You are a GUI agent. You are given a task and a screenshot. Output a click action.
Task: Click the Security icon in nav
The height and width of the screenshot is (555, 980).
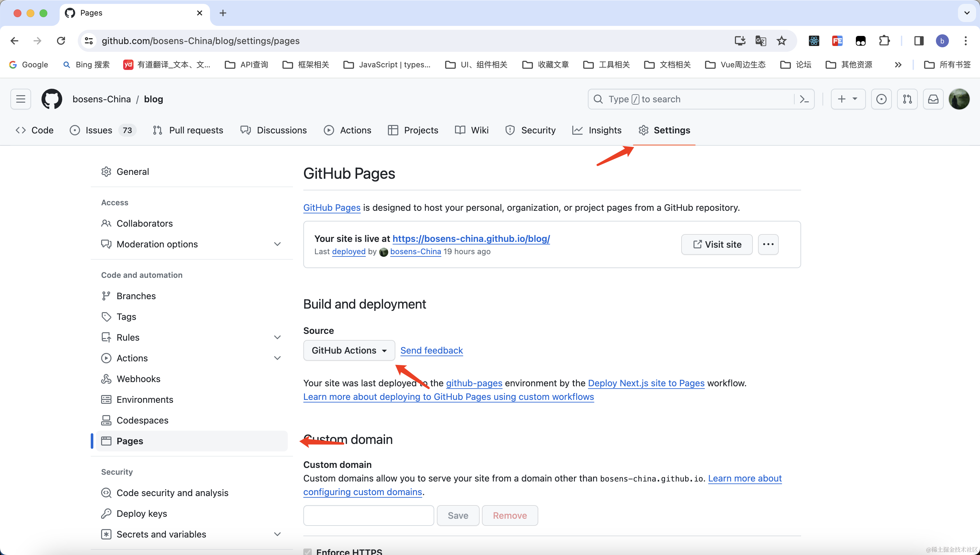510,130
